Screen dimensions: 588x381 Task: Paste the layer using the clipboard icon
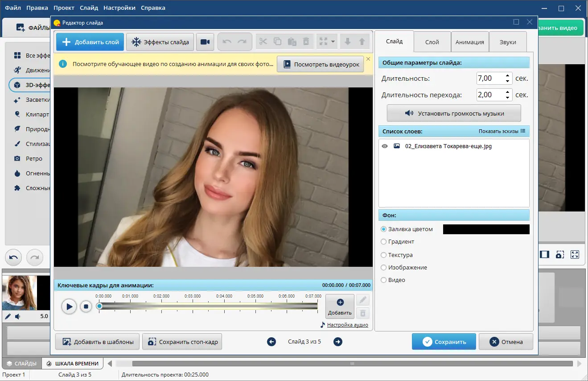292,42
